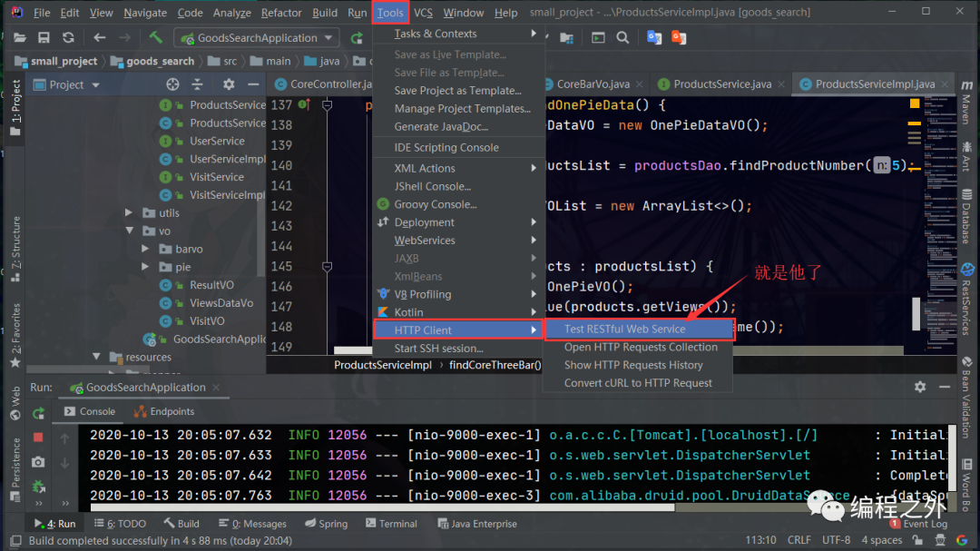The height and width of the screenshot is (551, 980).
Task: Open Project panel gear settings
Action: (228, 84)
